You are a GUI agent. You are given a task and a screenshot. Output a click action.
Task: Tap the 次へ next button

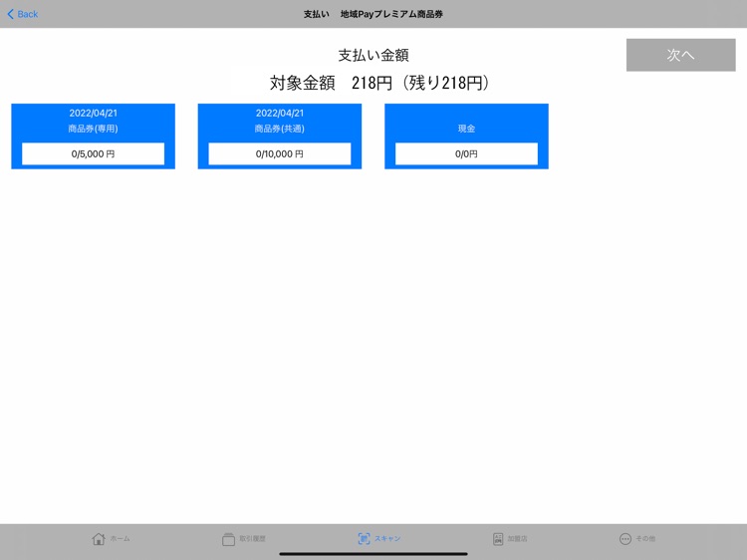point(681,55)
